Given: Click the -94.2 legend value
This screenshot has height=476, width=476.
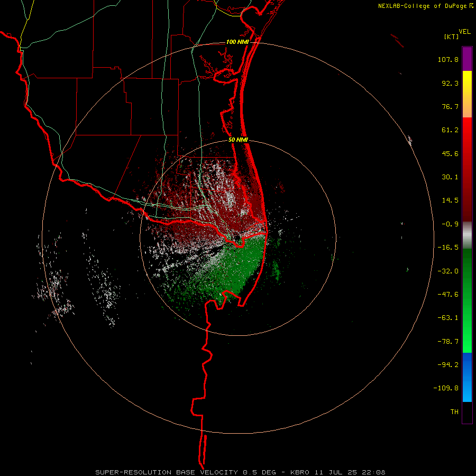Looking at the screenshot, I should click(448, 365).
